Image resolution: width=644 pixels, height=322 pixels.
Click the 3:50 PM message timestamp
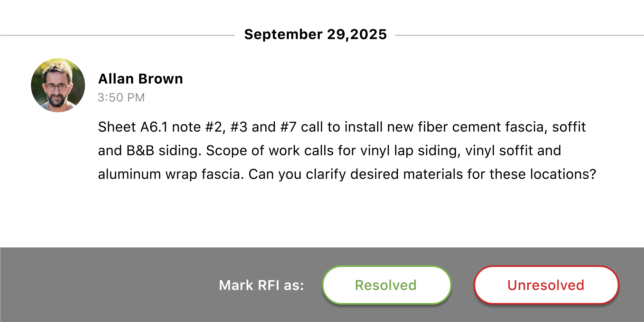pyautogui.click(x=121, y=98)
